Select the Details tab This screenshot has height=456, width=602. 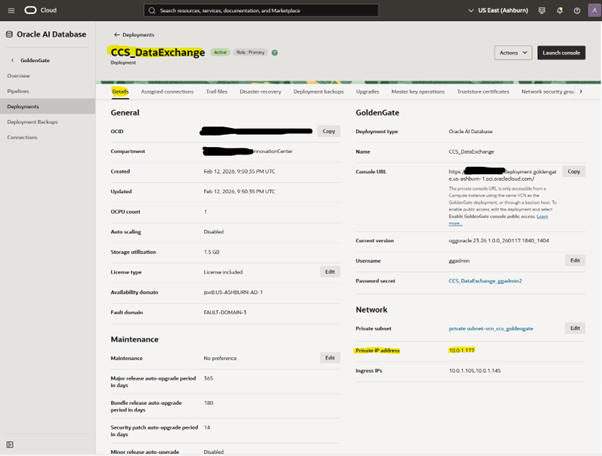pyautogui.click(x=120, y=91)
